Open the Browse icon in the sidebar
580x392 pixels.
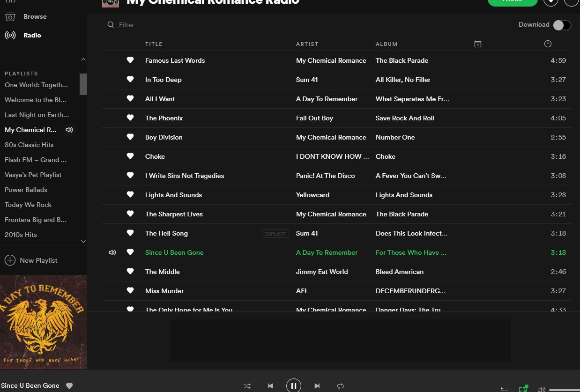[10, 17]
